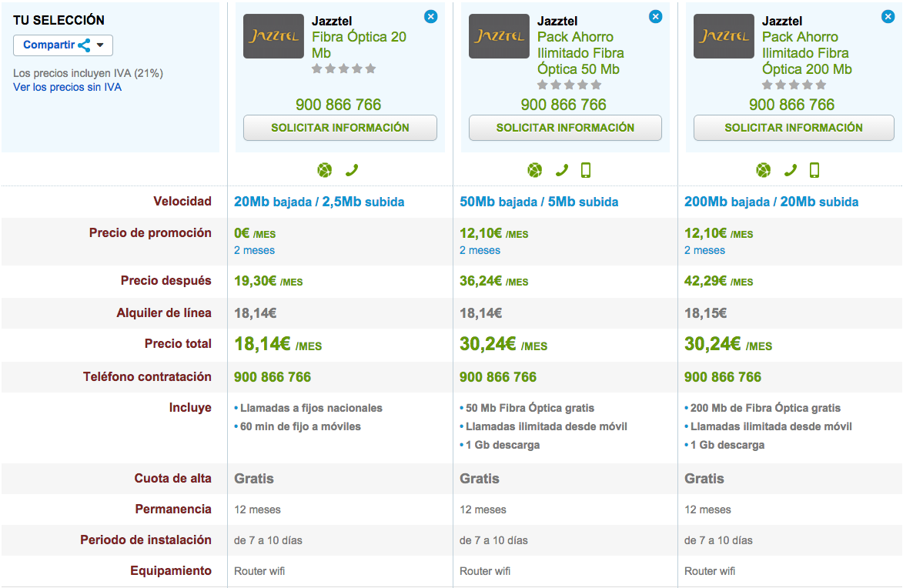903x588 pixels.
Task: Open Pack Ahorro Ilimitado Fibra Óptica 50 Mb link
Action: pos(580,53)
